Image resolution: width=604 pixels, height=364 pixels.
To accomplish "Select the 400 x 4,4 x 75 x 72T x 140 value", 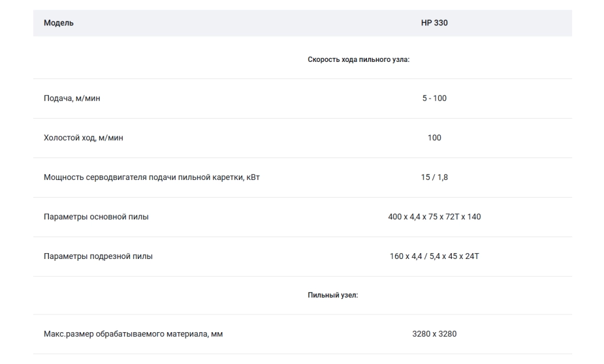I will [x=434, y=217].
